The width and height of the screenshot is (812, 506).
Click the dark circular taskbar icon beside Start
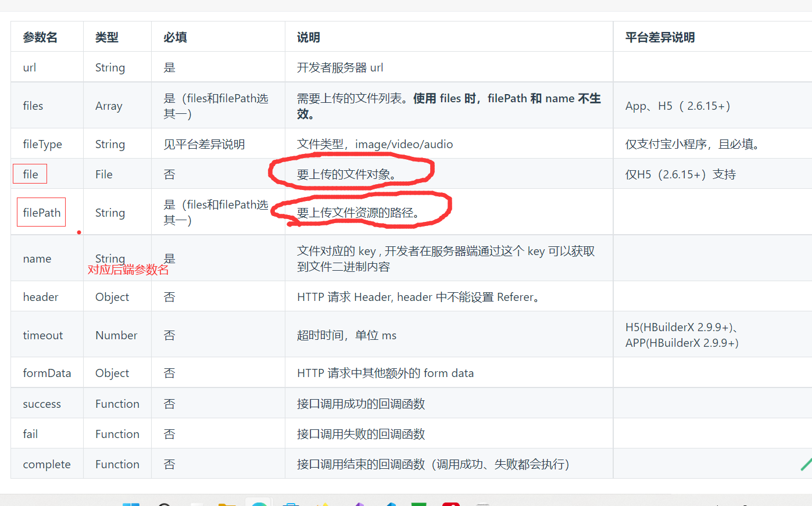pyautogui.click(x=164, y=503)
